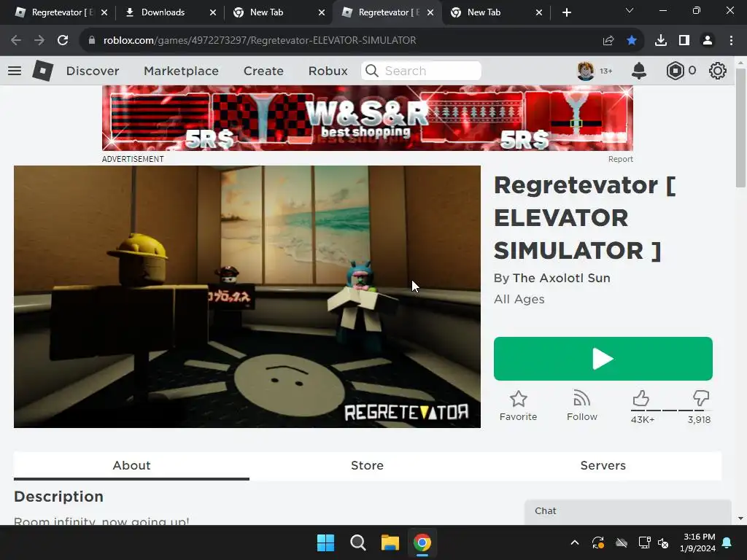
Task: Report the advertisement
Action: pyautogui.click(x=620, y=159)
